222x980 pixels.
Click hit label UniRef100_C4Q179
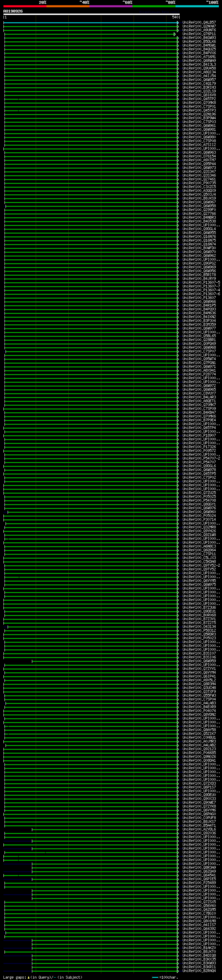pos(199,84)
